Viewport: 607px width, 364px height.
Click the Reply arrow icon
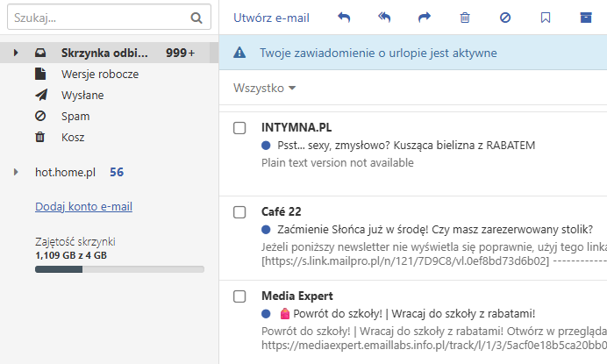pyautogui.click(x=344, y=18)
